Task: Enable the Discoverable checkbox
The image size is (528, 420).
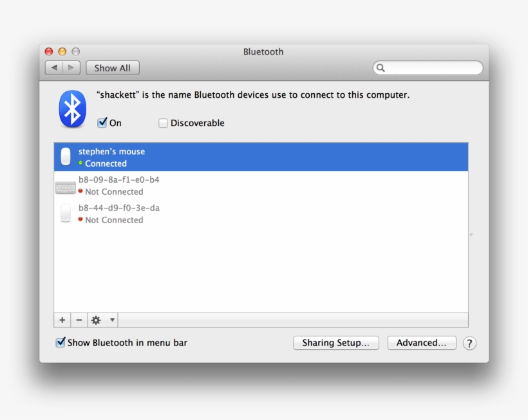Action: (x=163, y=122)
